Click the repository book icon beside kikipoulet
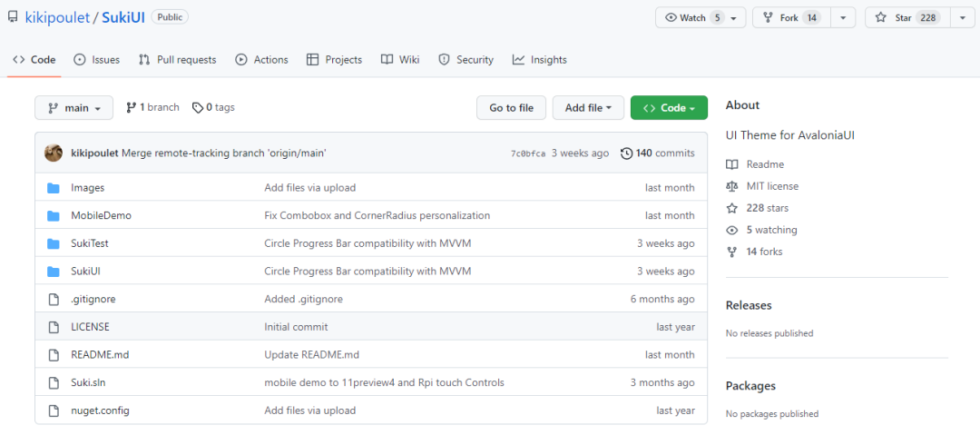Viewport: 980px width, 435px height. (13, 17)
